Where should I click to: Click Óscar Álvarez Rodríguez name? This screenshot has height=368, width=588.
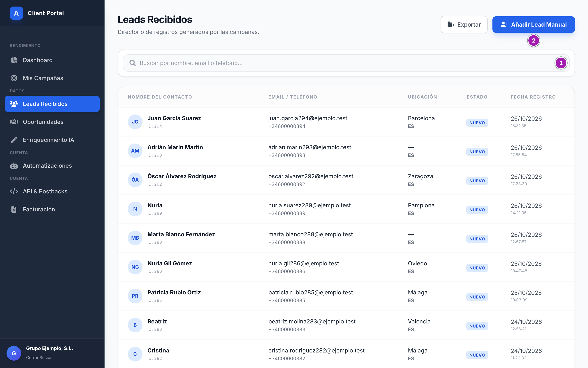click(182, 176)
